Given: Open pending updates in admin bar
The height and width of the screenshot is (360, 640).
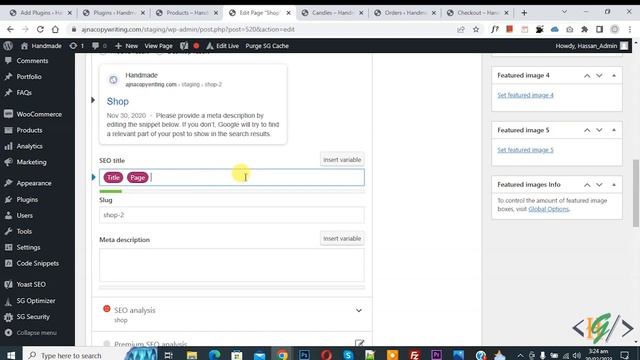Looking at the screenshot, I should pos(77,46).
